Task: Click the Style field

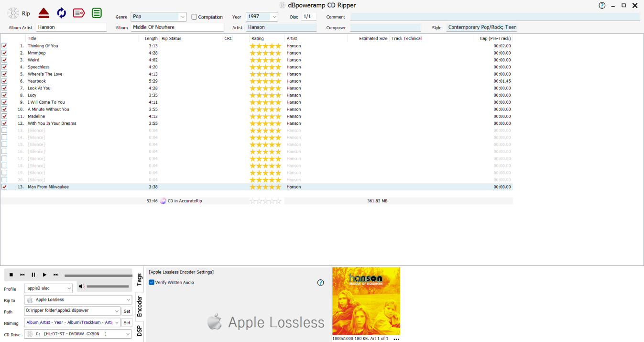Action: click(x=482, y=28)
